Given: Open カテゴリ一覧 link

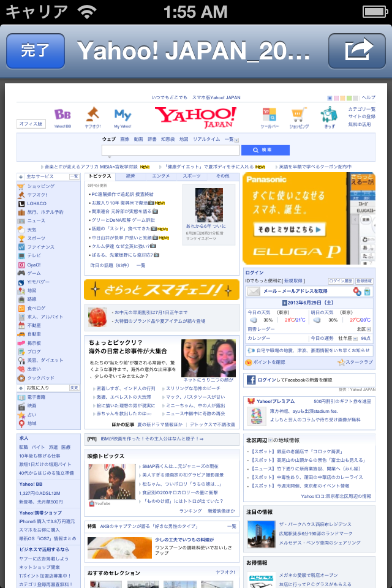Looking at the screenshot, I should (361, 109).
